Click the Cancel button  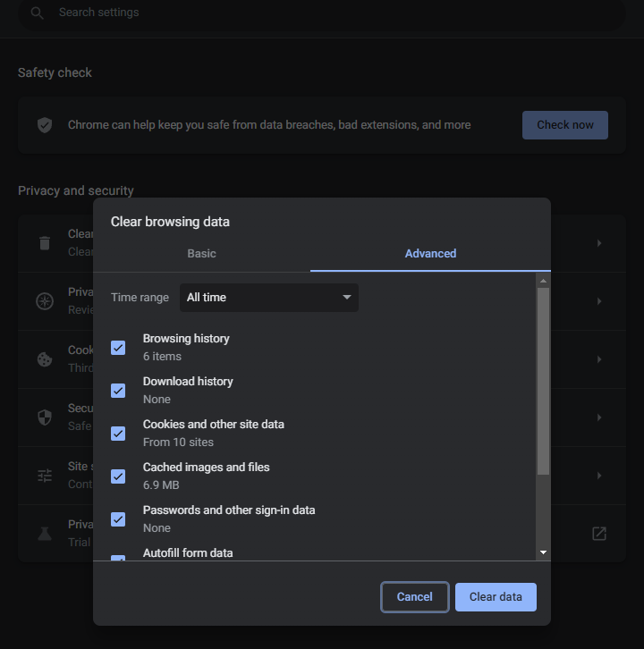pyautogui.click(x=414, y=597)
